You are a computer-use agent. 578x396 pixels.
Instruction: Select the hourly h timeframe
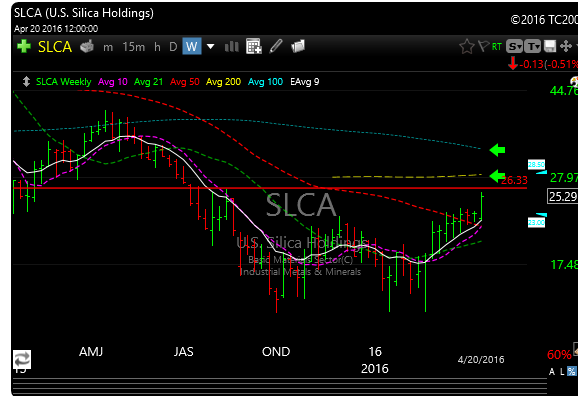click(x=157, y=47)
